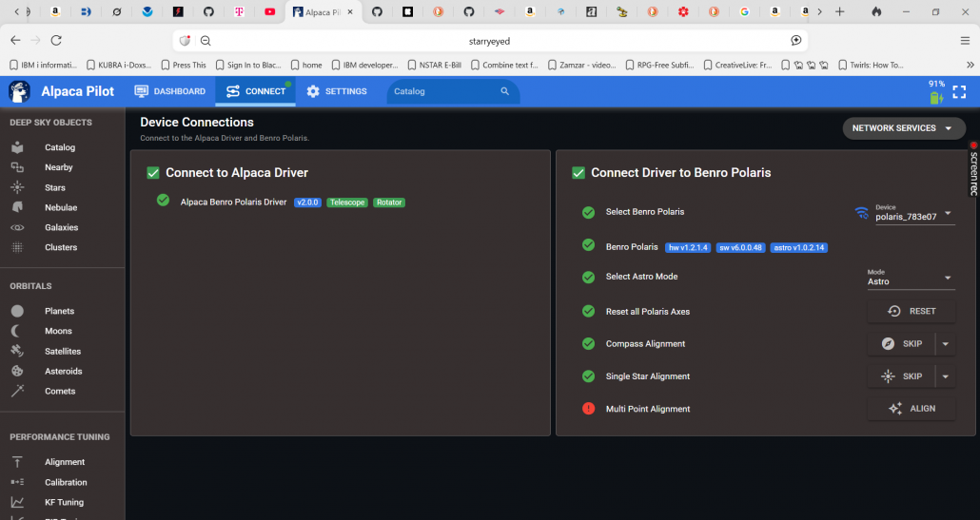Click the Catalog search magnifier icon

tap(505, 91)
